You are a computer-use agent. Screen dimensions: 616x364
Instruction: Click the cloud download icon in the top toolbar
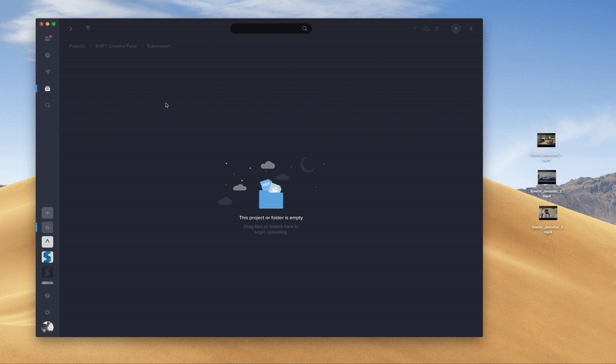[x=426, y=28]
